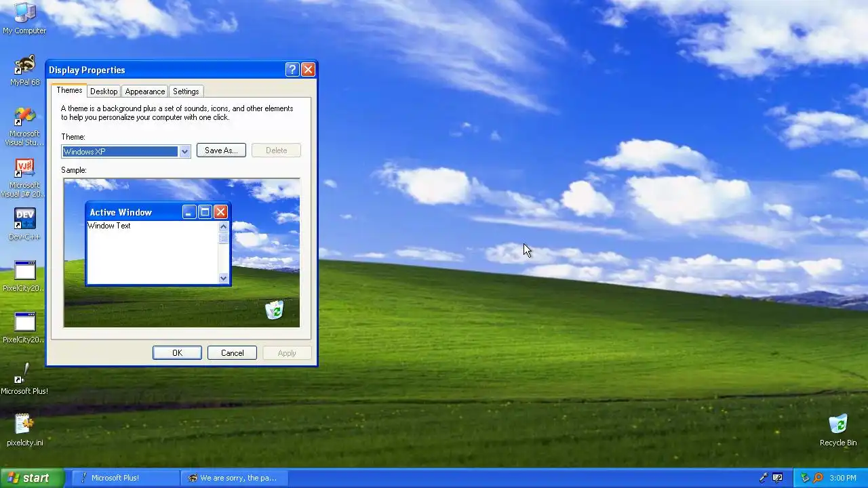Viewport: 868px width, 488px height.
Task: Click the Windows XP theme combo box text
Action: coord(120,152)
